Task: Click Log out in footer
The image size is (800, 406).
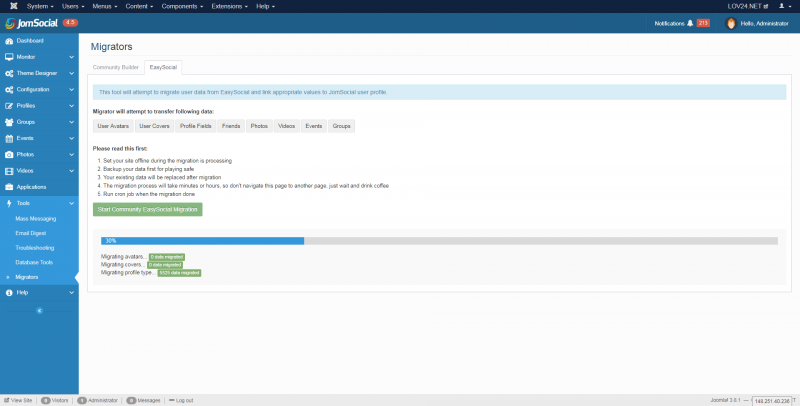Action: point(181,400)
